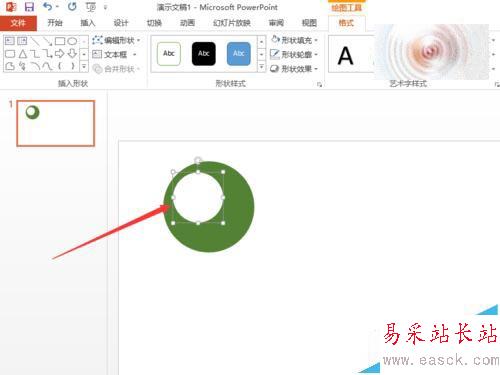The height and width of the screenshot is (375, 500).
Task: Apply the black A WordArt style
Action: [345, 55]
